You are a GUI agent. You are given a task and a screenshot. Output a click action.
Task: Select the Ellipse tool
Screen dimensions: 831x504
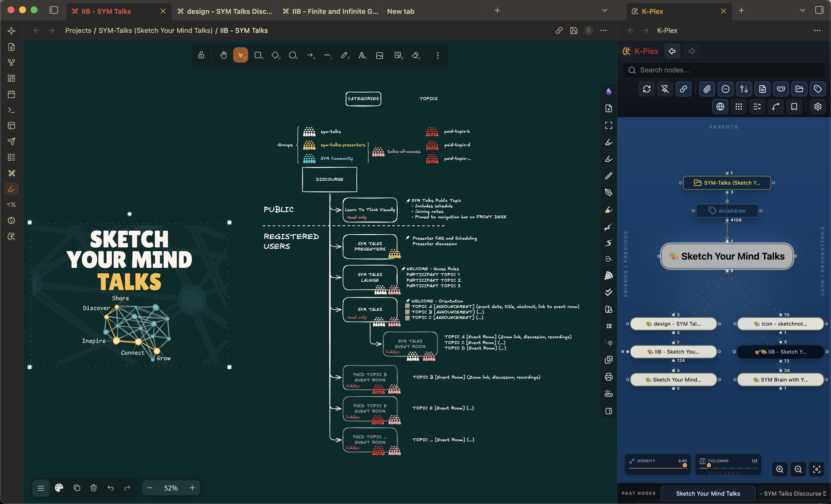point(293,55)
